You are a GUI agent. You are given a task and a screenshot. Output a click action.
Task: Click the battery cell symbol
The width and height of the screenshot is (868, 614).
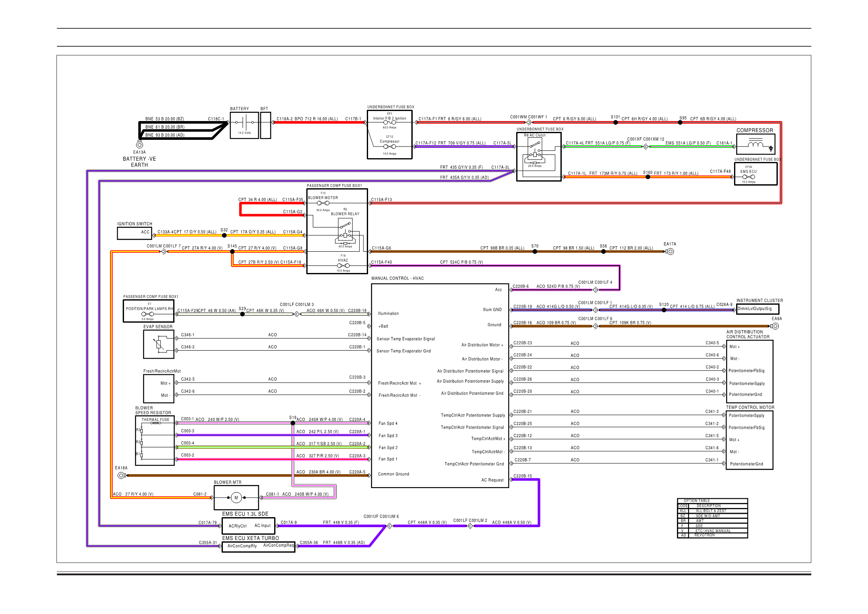point(245,123)
